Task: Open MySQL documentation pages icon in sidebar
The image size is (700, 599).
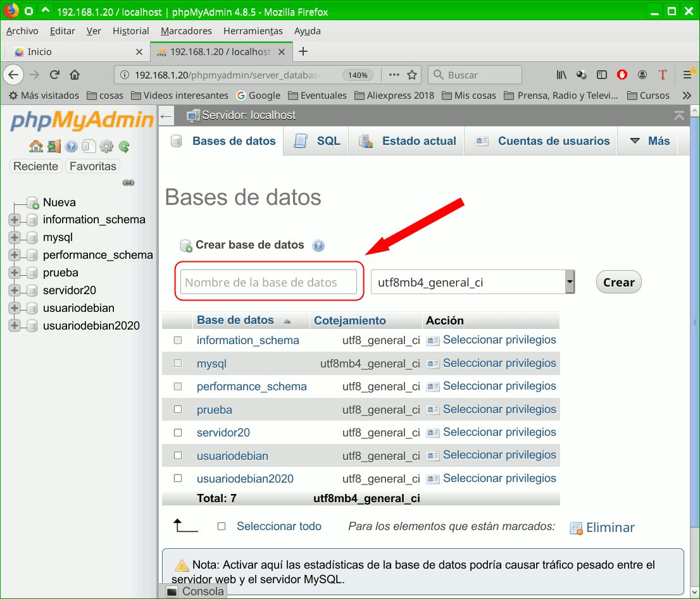Action: click(x=89, y=146)
